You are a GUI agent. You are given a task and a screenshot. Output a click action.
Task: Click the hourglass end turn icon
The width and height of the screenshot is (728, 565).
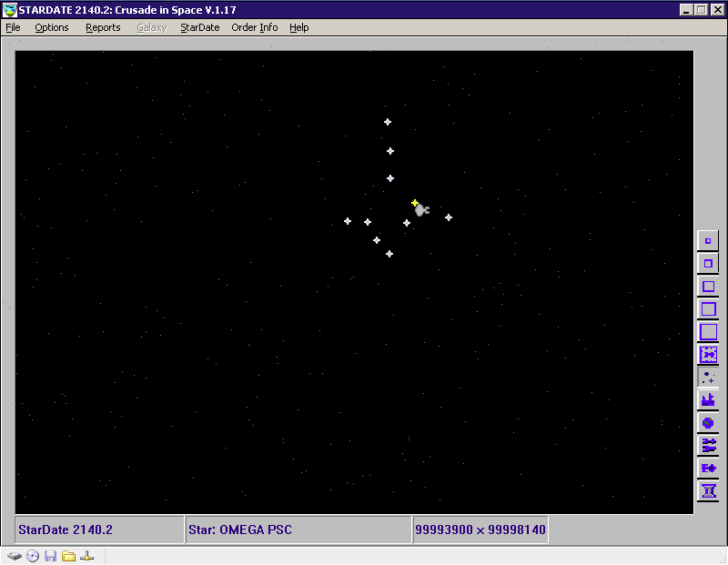708,490
